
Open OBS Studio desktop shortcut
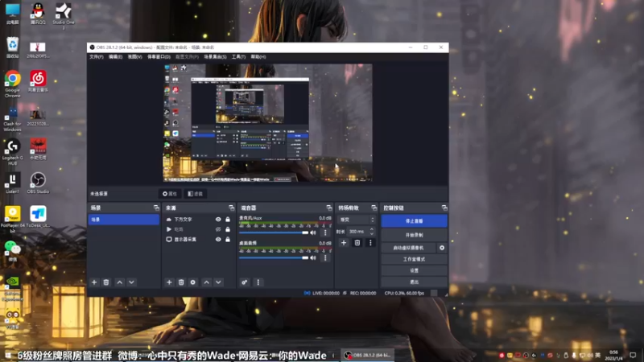click(x=38, y=183)
